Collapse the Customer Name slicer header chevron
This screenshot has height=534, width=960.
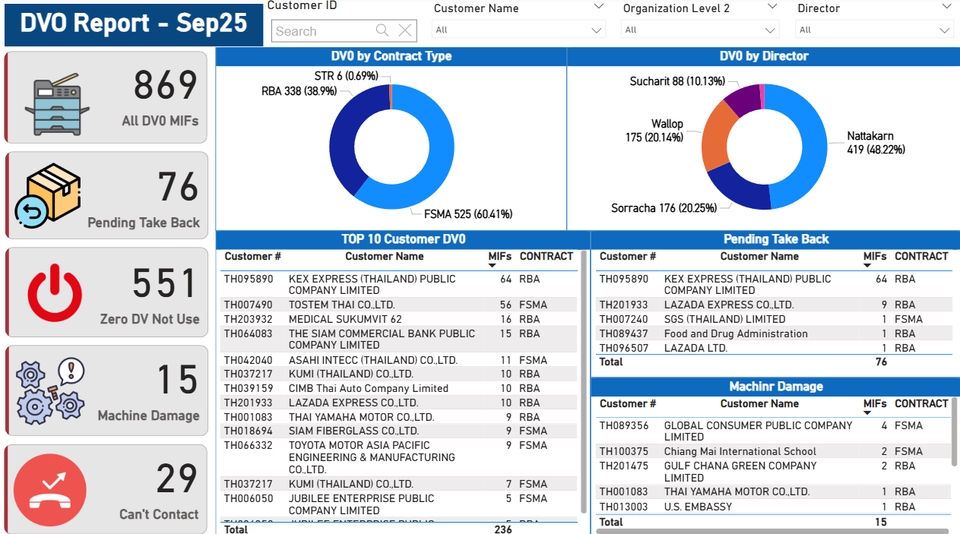pos(598,7)
